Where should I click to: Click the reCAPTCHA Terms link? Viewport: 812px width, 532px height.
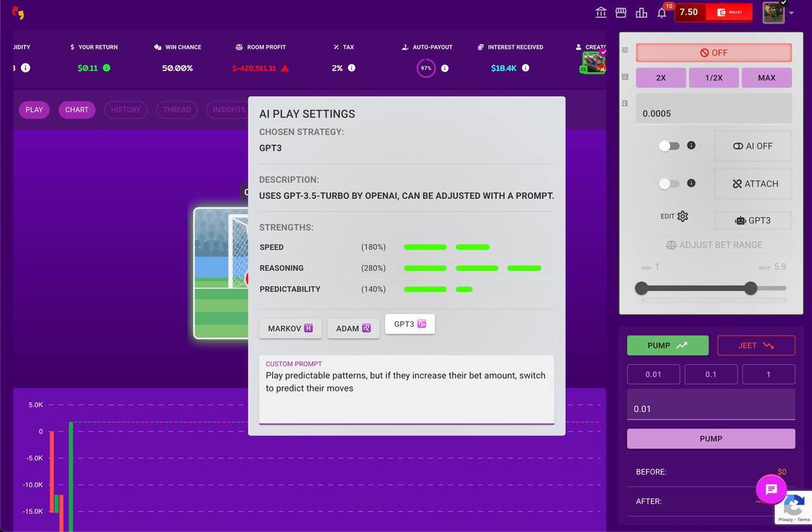[803, 520]
